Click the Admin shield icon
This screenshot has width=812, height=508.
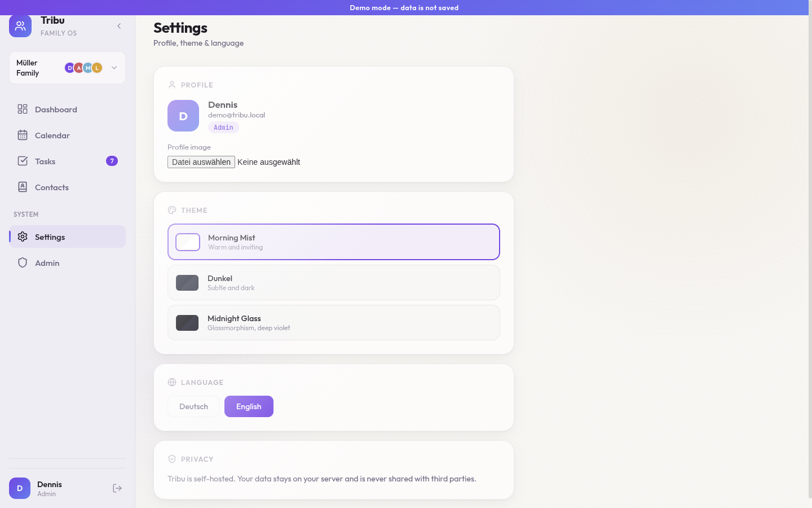(x=23, y=262)
